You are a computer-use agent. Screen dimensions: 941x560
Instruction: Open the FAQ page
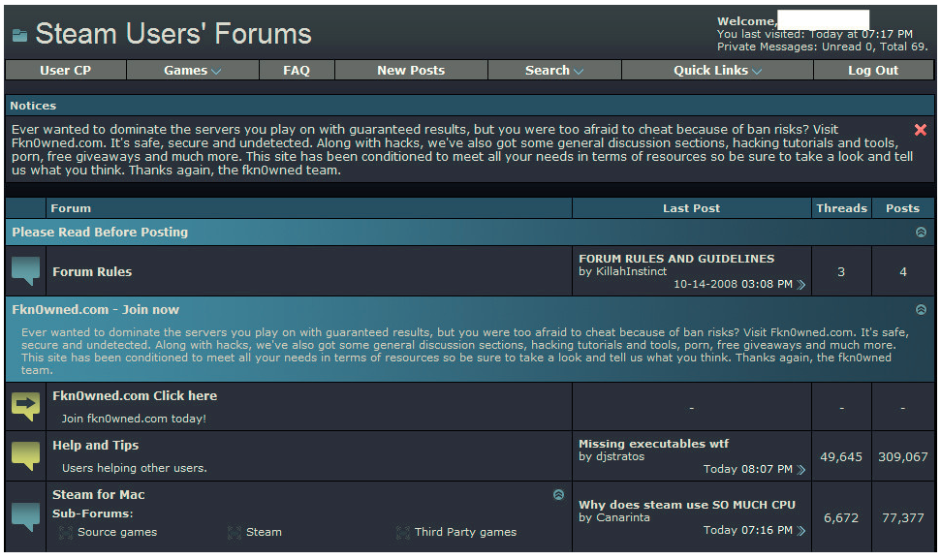[x=297, y=70]
